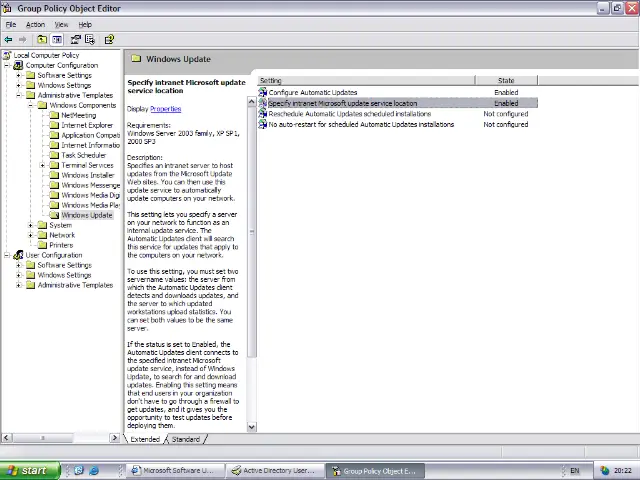
Task: Click the Task Scheduler folder icon
Action: (x=54, y=155)
